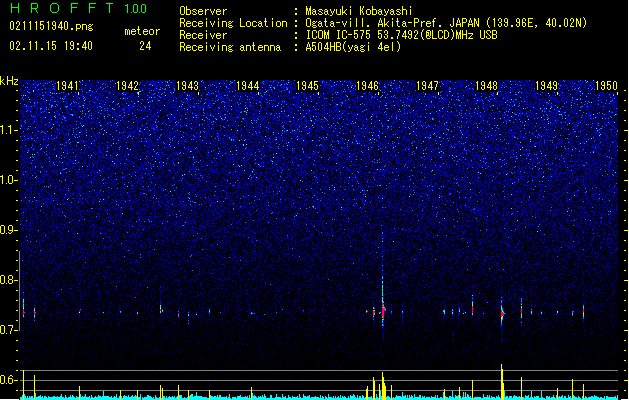
Task: Click the 0.8 frequency axis label
Action: [9, 280]
